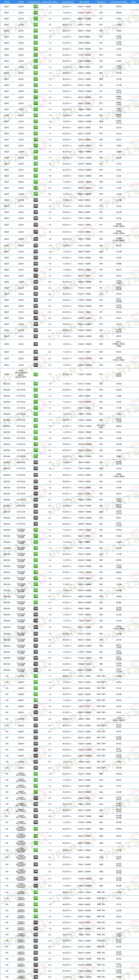
Task: Click diesel ON icon in Octavia Kombi 5E5 DDYA row
Action: coord(35,640)
